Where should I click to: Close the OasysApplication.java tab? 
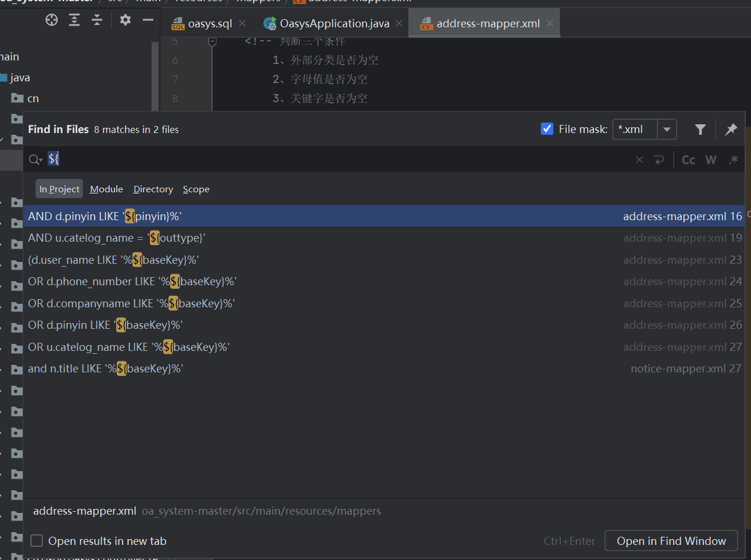coord(399,23)
